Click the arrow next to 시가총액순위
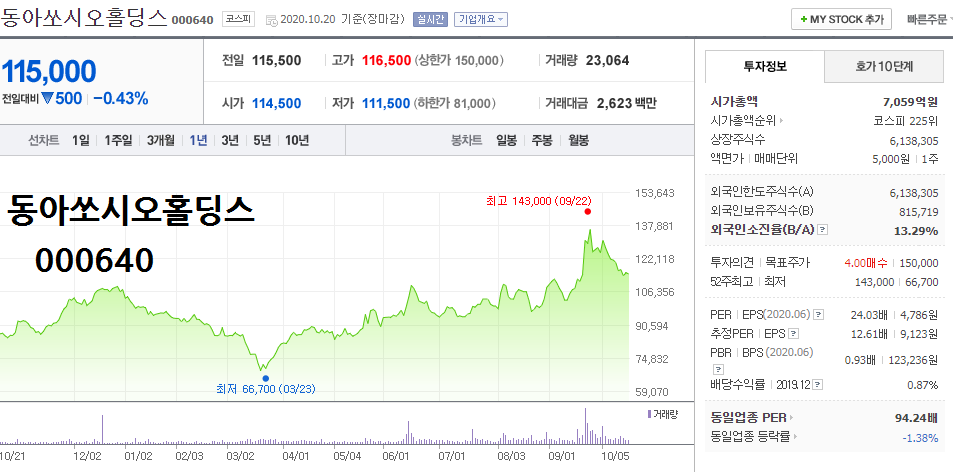 781,121
